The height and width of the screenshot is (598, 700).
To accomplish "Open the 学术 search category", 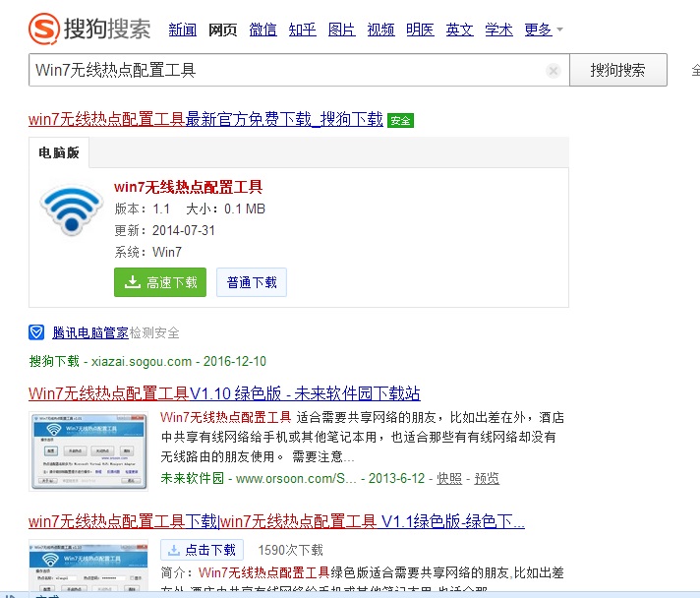I will (498, 30).
